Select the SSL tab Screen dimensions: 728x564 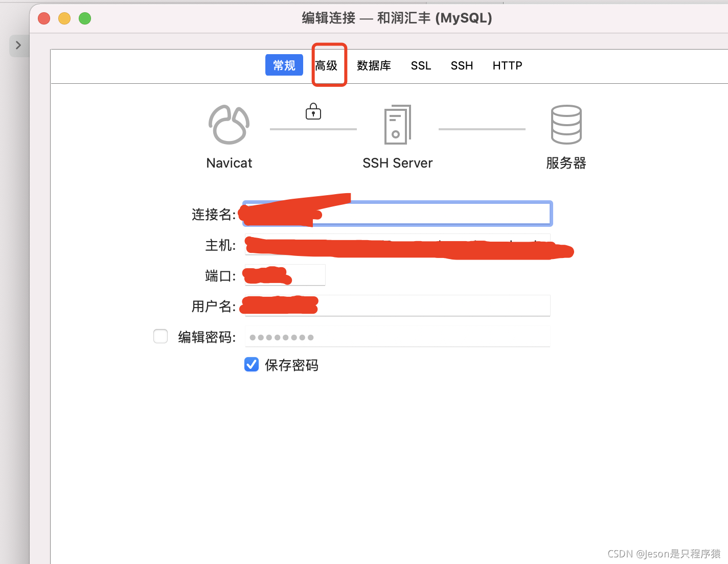point(421,65)
